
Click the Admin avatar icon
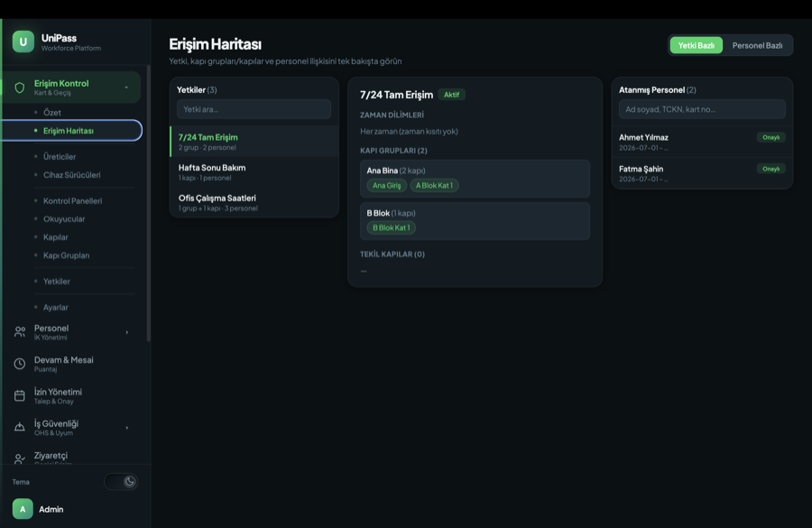[23, 509]
